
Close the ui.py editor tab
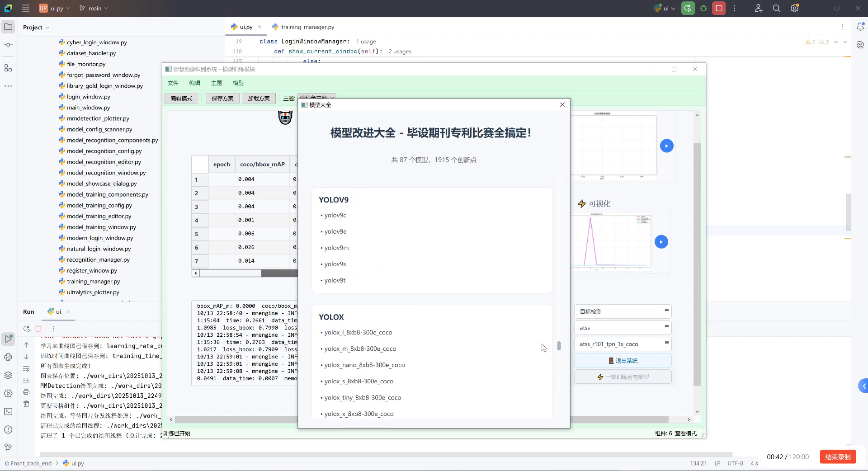click(x=259, y=27)
